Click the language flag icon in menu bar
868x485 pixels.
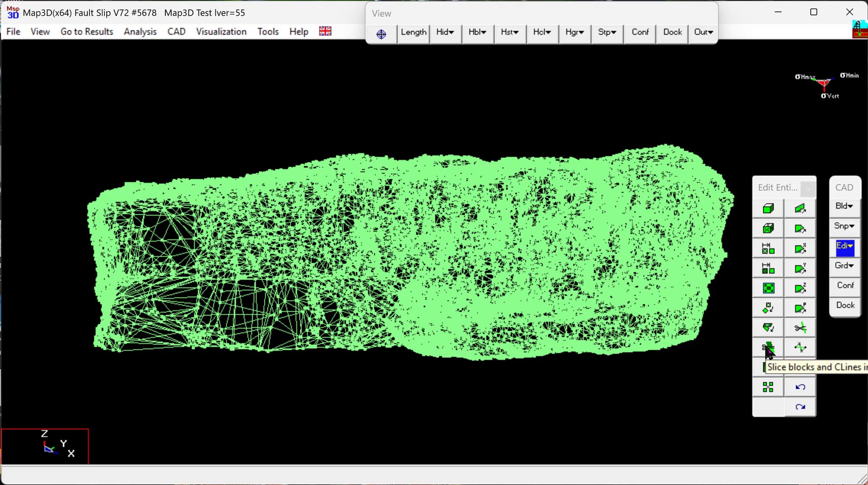(x=325, y=31)
